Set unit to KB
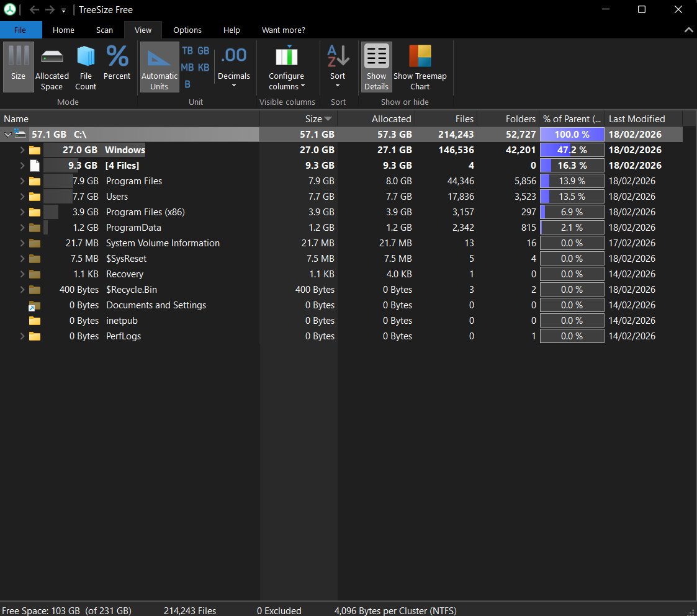 pyautogui.click(x=204, y=67)
